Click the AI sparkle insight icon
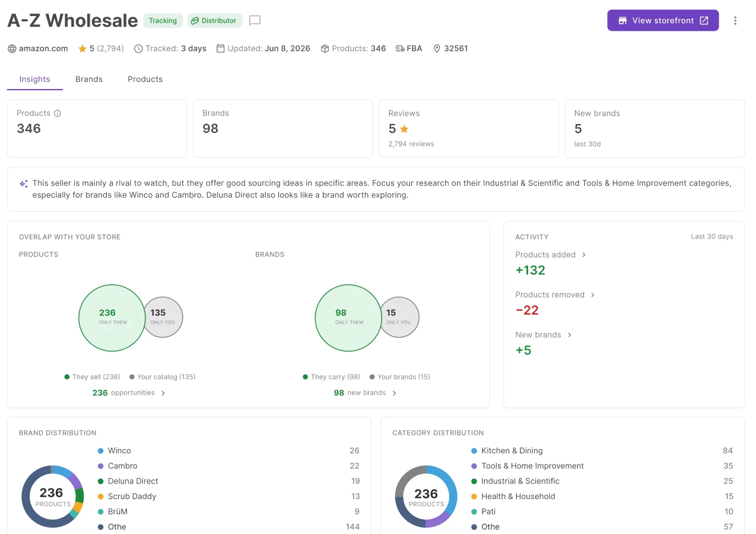This screenshot has width=756, height=534. click(24, 184)
